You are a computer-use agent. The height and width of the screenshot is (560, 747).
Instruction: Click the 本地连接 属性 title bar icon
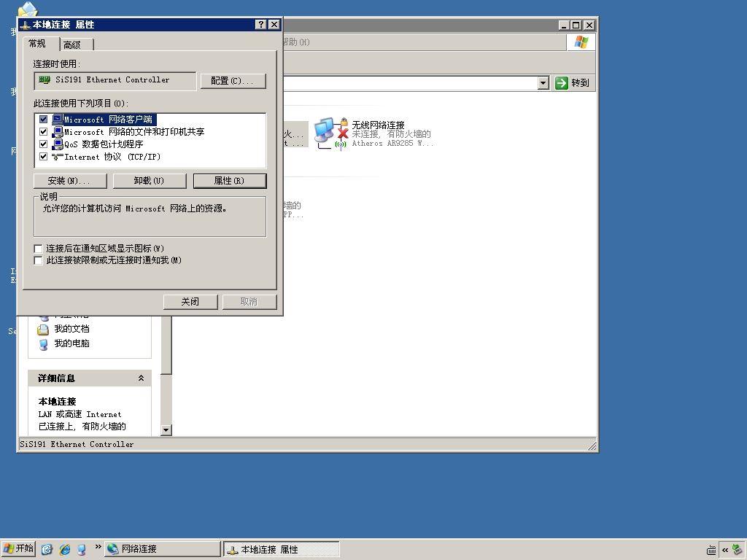pos(26,25)
